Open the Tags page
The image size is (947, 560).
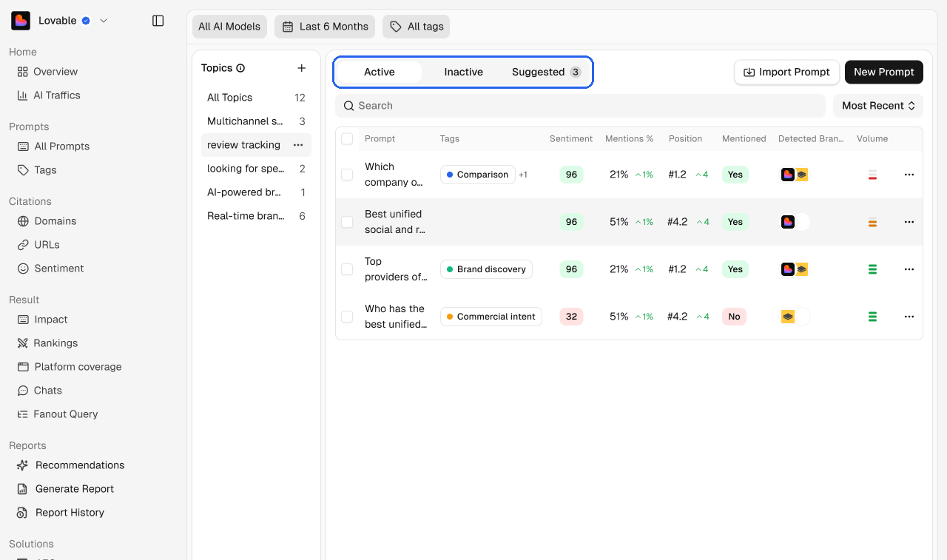37,170
